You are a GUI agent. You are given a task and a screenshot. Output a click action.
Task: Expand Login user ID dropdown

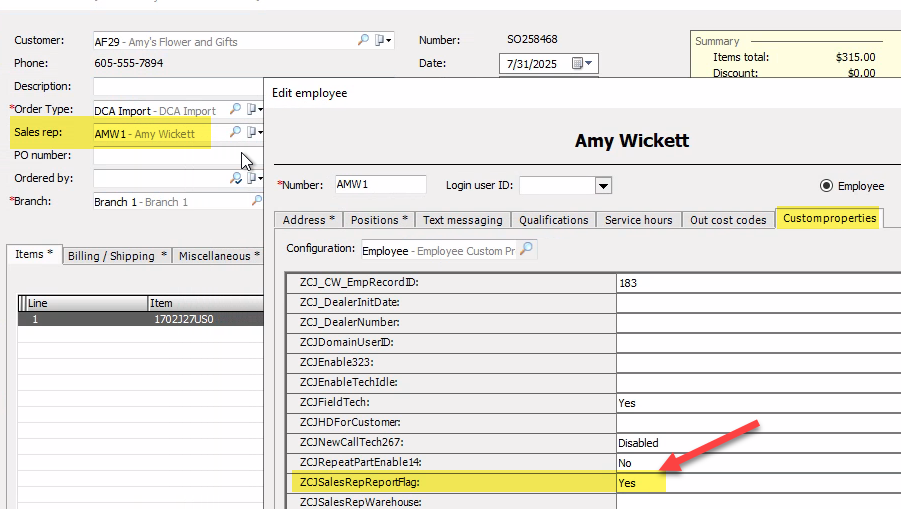click(603, 186)
